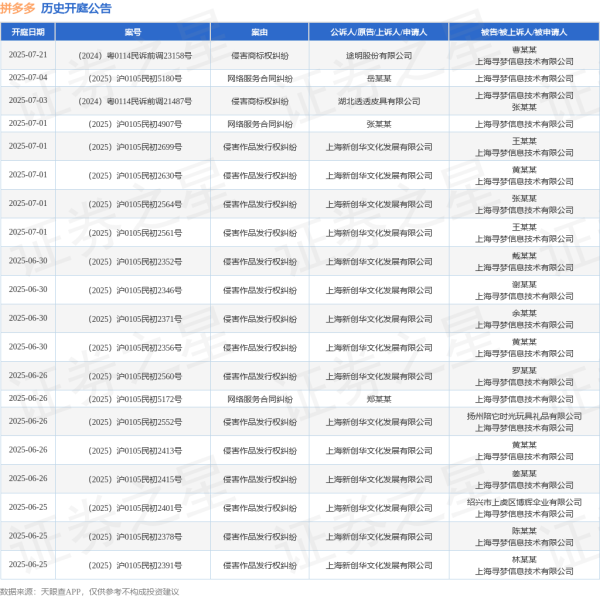Click case number (2025)沪0105民初2630号
Viewport: 600px width, 597px height.
point(135,176)
